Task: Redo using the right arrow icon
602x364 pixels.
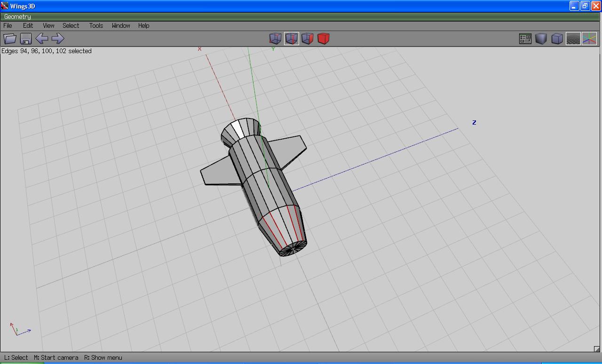Action: 57,39
